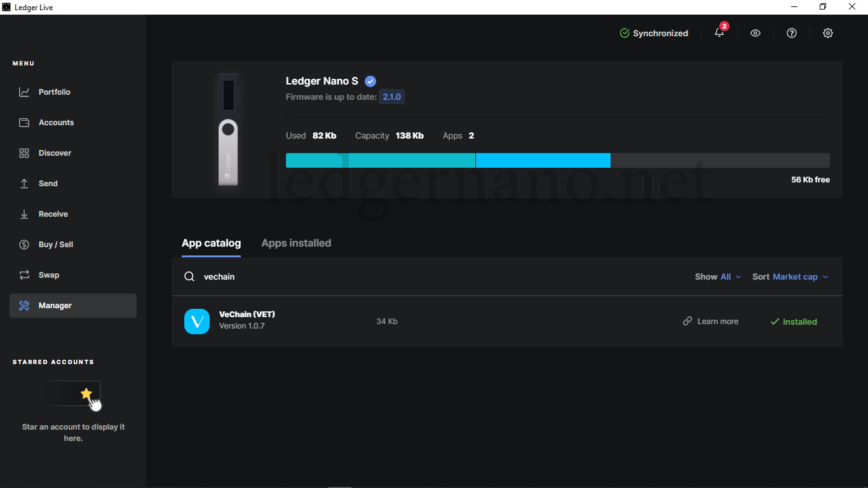Click the Capacity 138 Kb value
This screenshot has height=488, width=868.
click(x=409, y=136)
